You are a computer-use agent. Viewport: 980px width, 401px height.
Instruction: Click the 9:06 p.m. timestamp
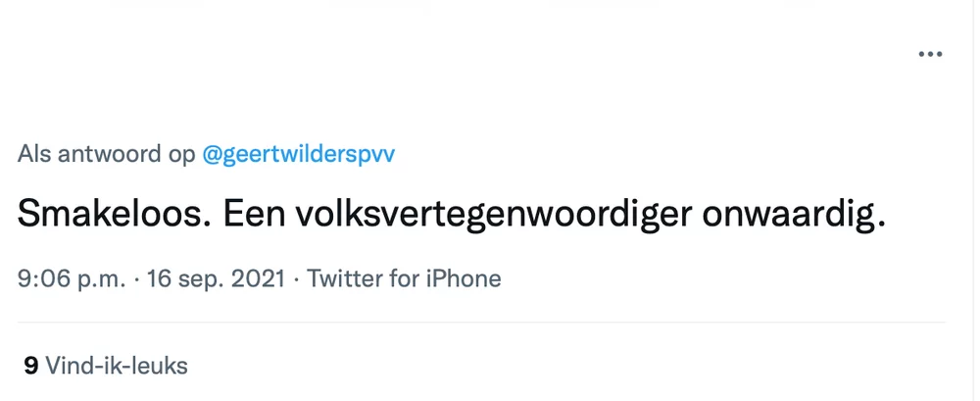pos(72,278)
